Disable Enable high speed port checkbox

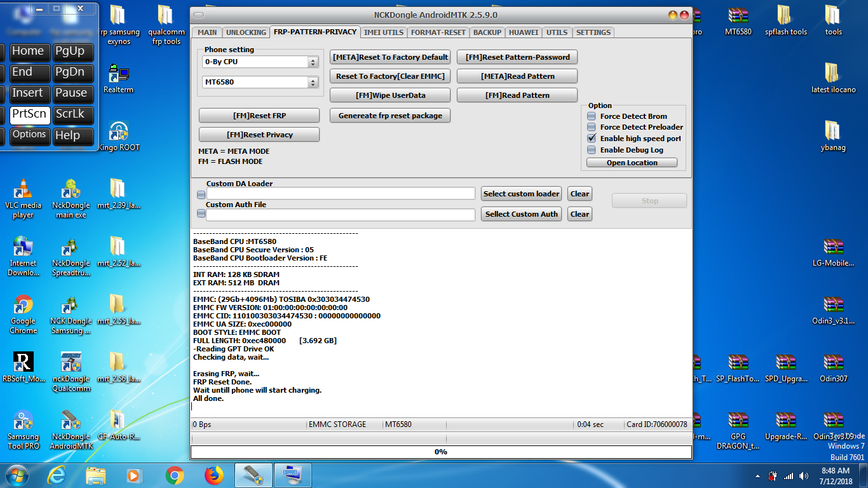592,139
